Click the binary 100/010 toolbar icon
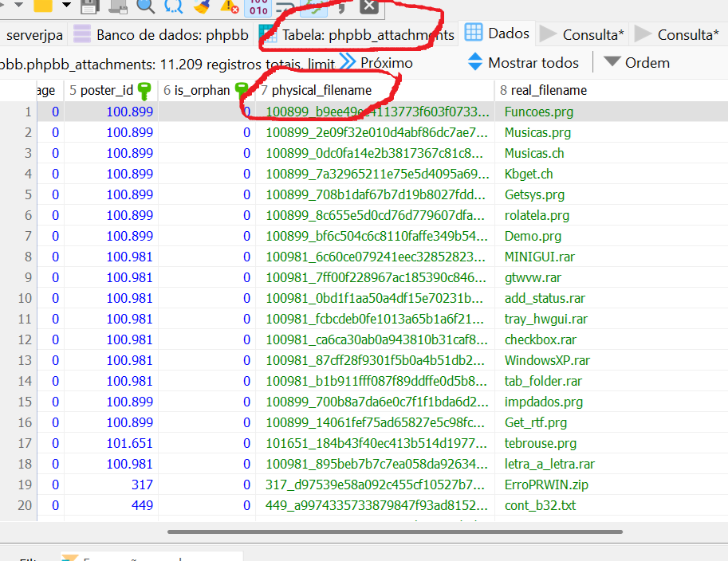 tap(258, 6)
